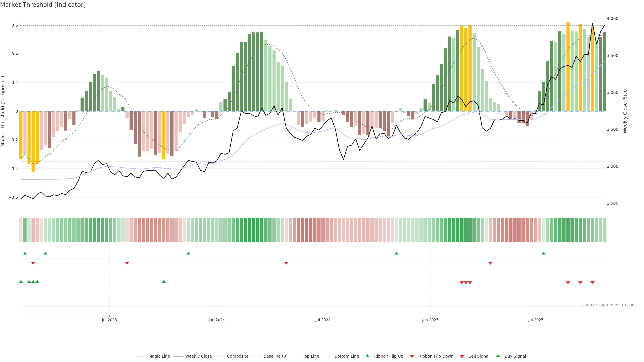Click the Jan 2024 x-axis label

[217, 320]
